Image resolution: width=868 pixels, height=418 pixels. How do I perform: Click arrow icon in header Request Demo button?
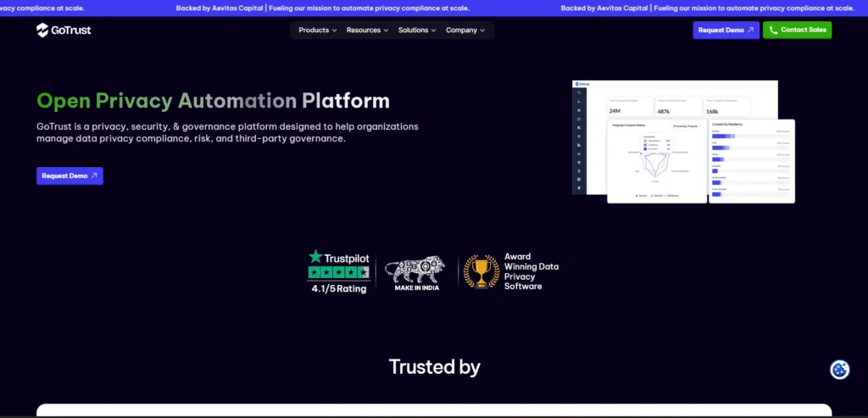[x=751, y=30]
